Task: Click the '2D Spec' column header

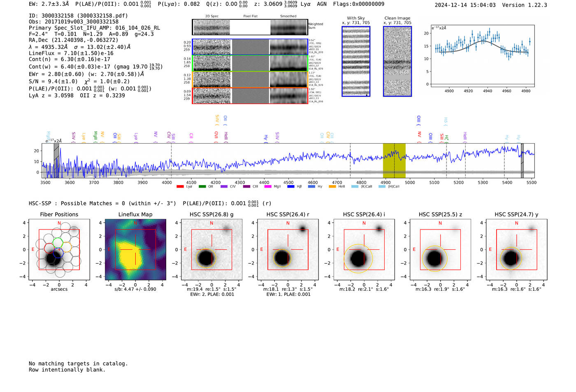Action: pos(212,16)
